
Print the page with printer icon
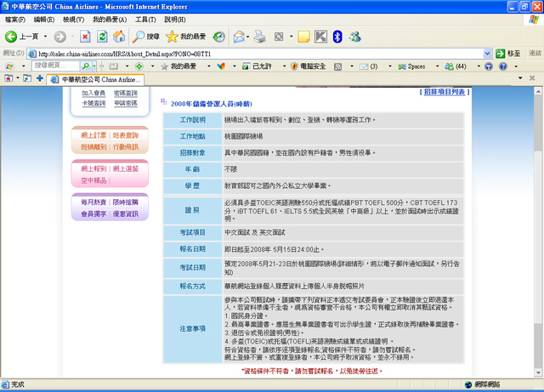tap(259, 37)
